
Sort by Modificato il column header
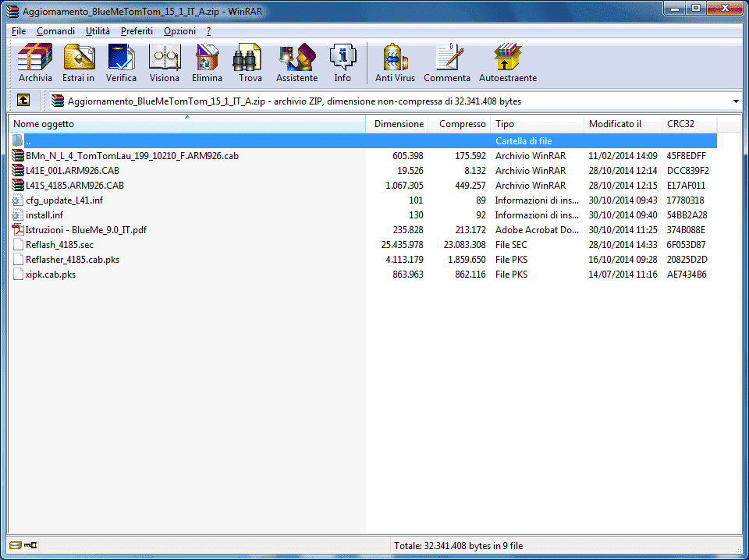click(623, 124)
